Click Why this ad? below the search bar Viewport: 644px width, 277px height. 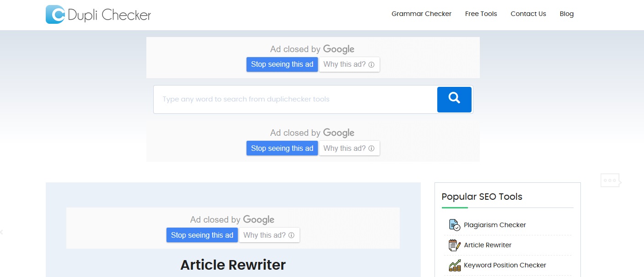349,148
